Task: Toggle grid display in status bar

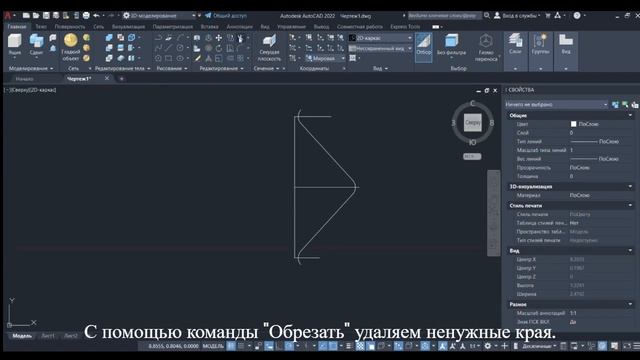Action: click(231, 346)
